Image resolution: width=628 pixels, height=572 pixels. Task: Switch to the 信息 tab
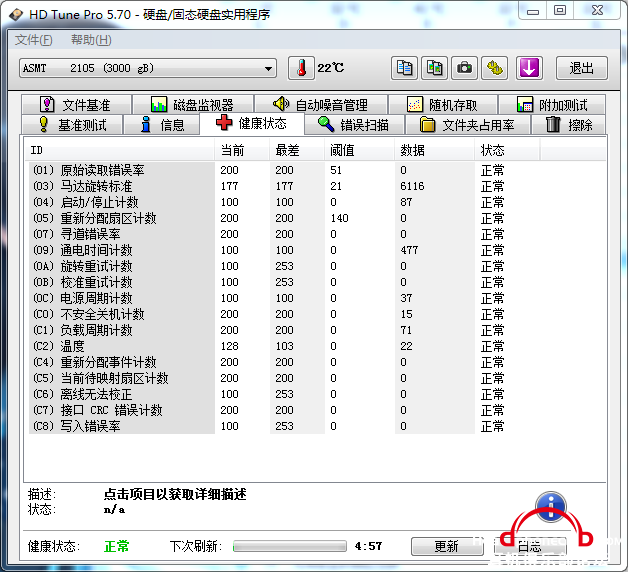coord(162,125)
